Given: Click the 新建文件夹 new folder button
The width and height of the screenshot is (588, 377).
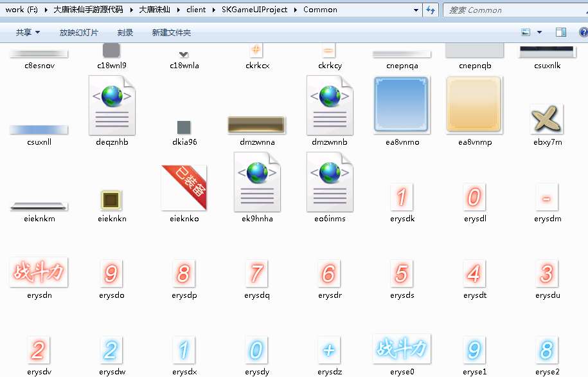Looking at the screenshot, I should coord(171,32).
